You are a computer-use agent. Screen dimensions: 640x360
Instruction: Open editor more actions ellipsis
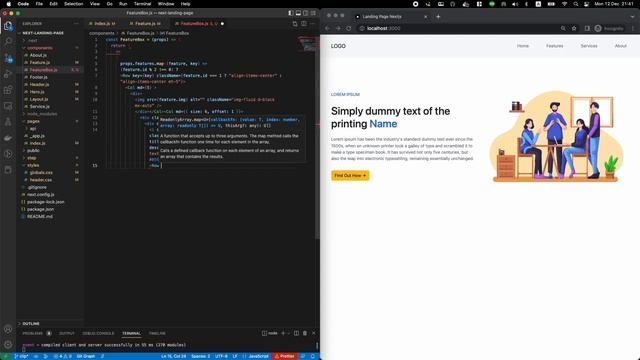(312, 24)
